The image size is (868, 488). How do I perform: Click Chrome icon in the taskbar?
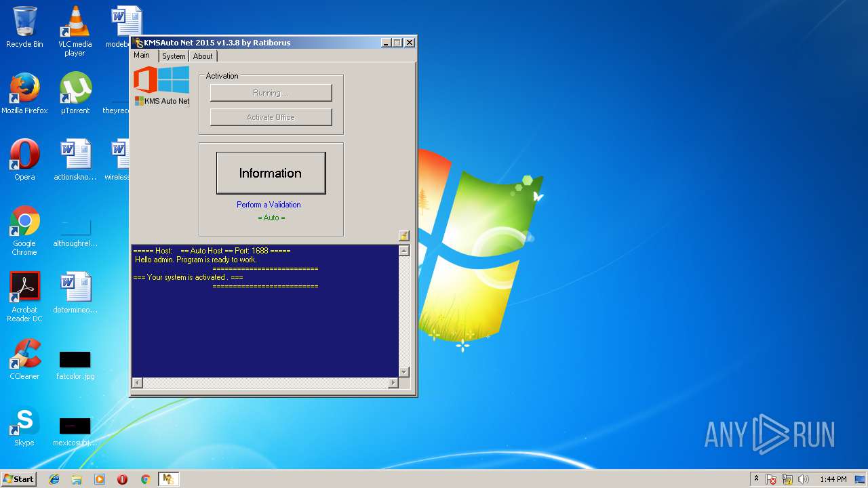tap(145, 479)
